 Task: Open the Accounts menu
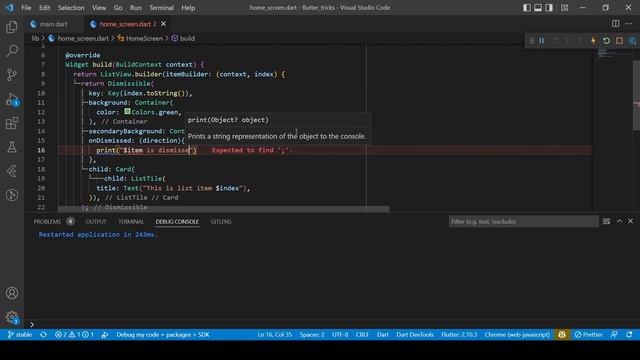click(x=12, y=293)
